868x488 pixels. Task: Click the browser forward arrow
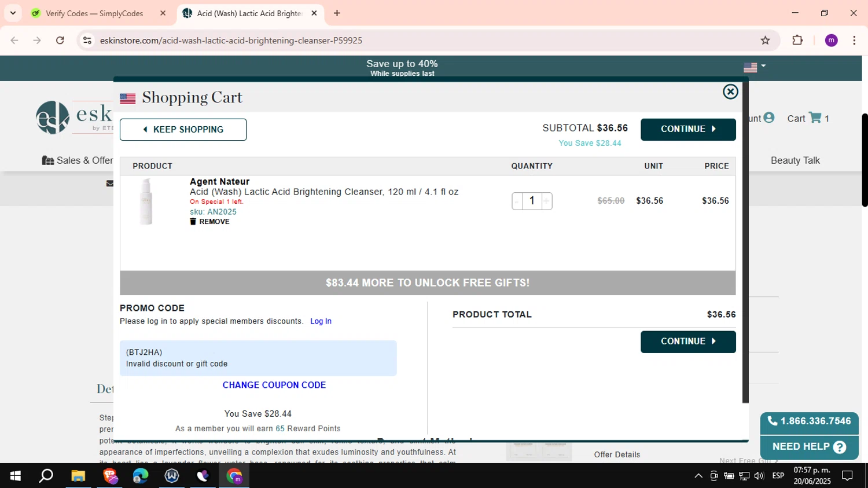pyautogui.click(x=37, y=41)
